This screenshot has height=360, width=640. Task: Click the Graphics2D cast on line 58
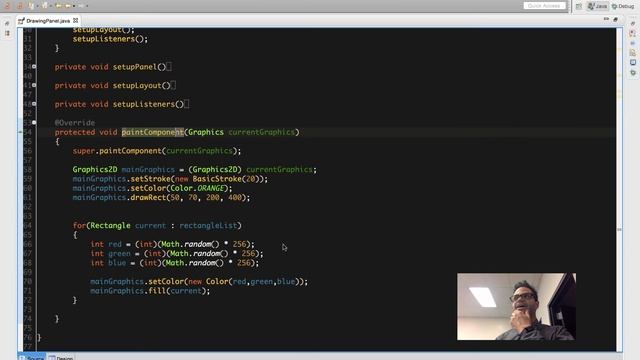pyautogui.click(x=215, y=169)
